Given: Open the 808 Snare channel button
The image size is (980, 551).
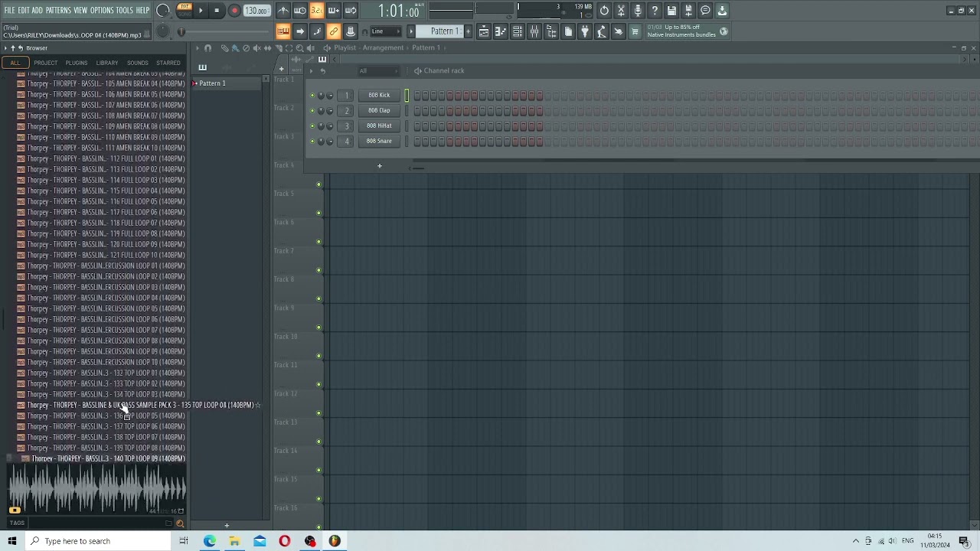Looking at the screenshot, I should coord(379,141).
